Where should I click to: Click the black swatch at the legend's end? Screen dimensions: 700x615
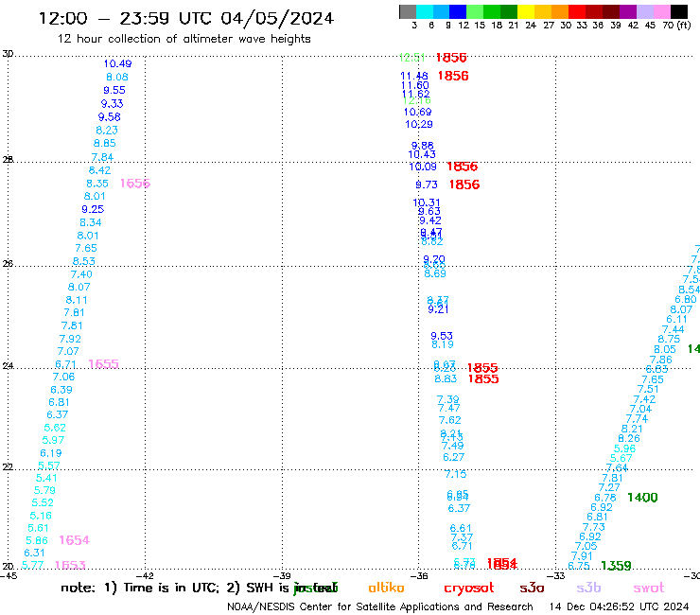(x=679, y=11)
